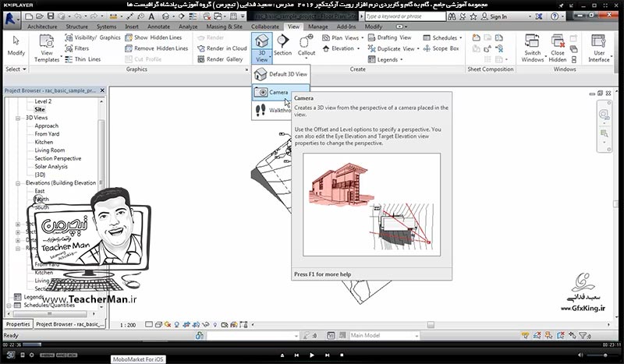
Task: Click the Switch Windows button
Action: pyautogui.click(x=533, y=48)
